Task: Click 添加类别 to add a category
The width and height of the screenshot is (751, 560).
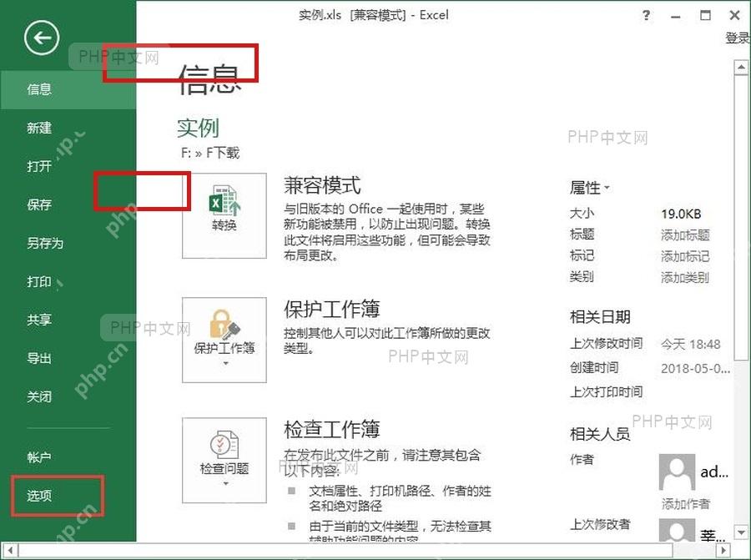Action: click(x=685, y=277)
